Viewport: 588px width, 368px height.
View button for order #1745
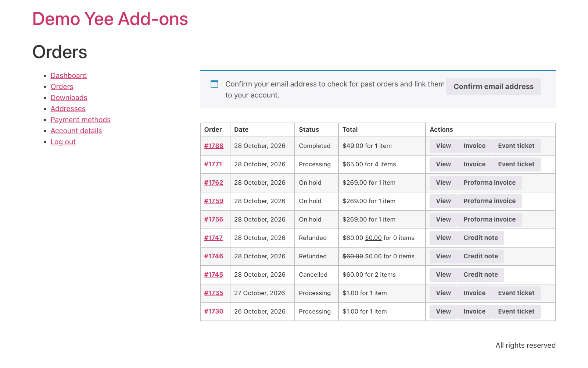point(443,275)
